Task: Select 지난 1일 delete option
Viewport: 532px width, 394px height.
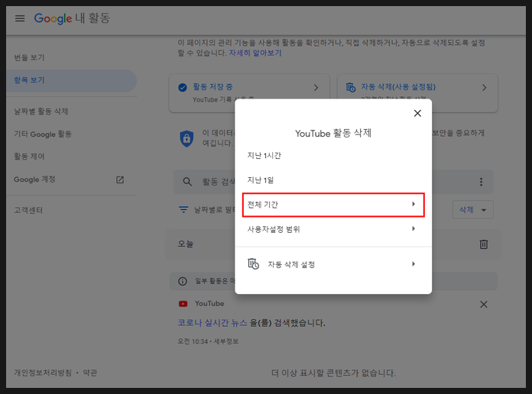Action: 333,180
